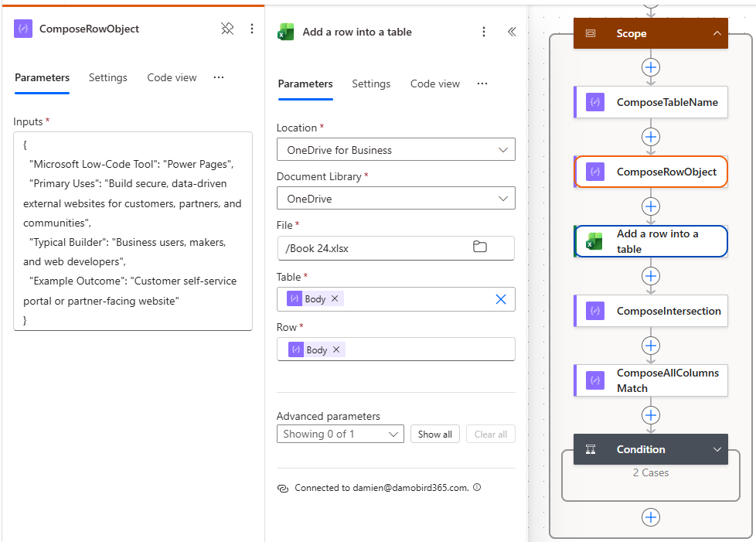Show more tabs in ComposeRowObject panel
Image resolution: width=756 pixels, height=542 pixels.
[x=219, y=77]
